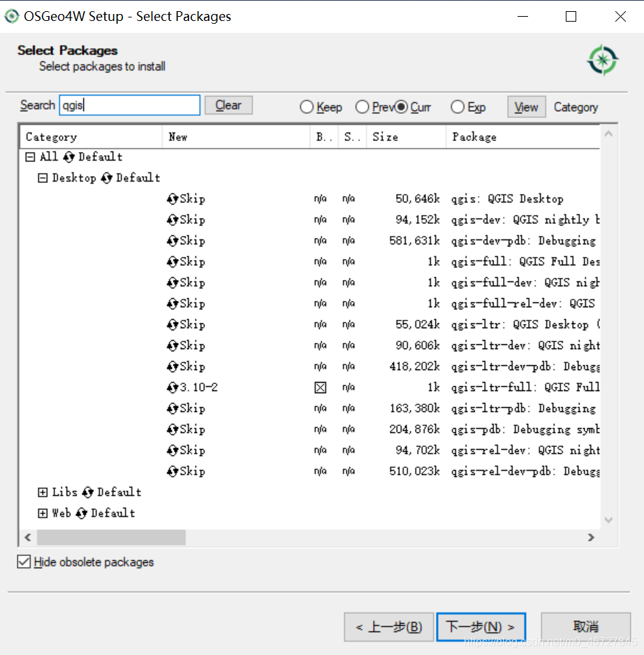Toggle Hide obsolete packages checkbox
Image resolution: width=644 pixels, height=655 pixels.
tap(24, 562)
